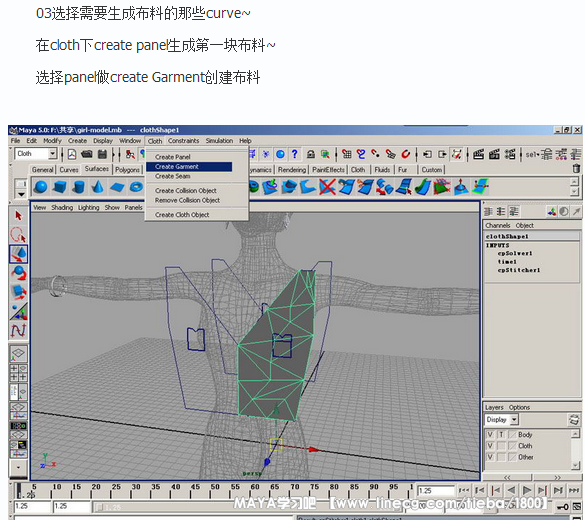Toggle the type box of Cloth layer
The image size is (585, 520).
(501, 446)
